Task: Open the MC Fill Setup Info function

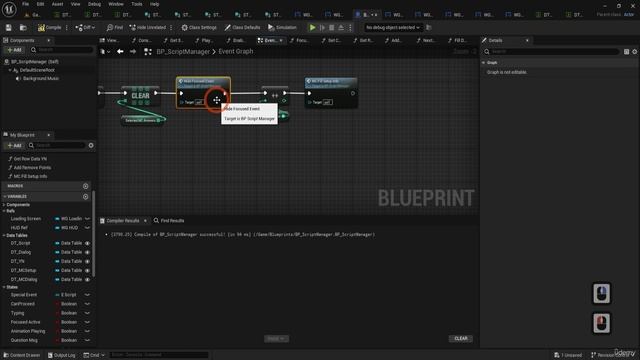Action: pyautogui.click(x=30, y=176)
